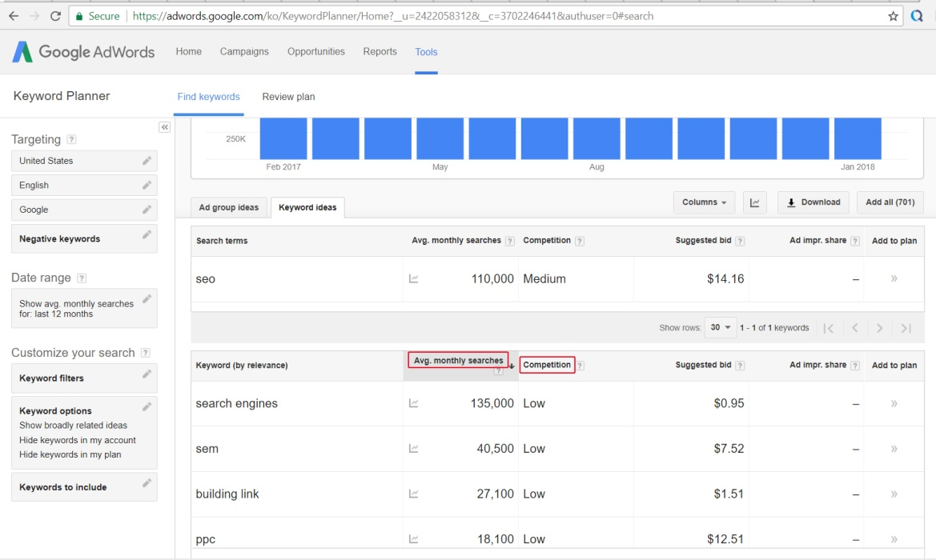Open help for Date range section
This screenshot has width=936, height=560.
tap(82, 278)
